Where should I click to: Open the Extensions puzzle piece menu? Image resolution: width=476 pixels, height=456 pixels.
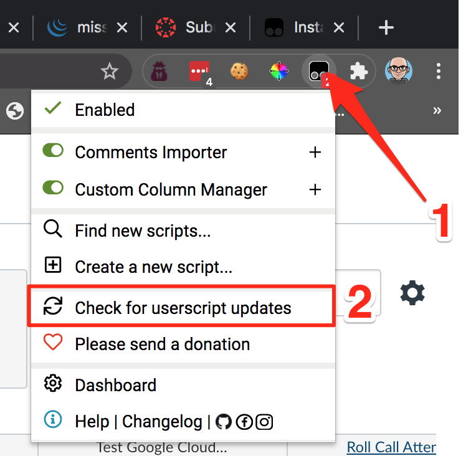click(x=358, y=72)
